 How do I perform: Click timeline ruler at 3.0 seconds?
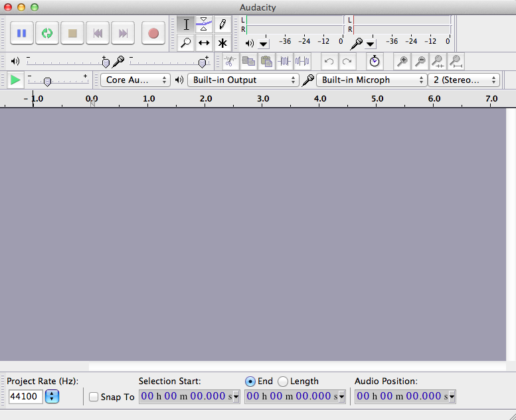tap(262, 99)
